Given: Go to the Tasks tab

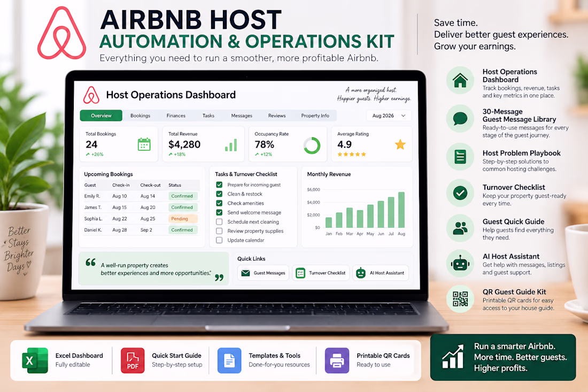Looking at the screenshot, I should pos(208,116).
